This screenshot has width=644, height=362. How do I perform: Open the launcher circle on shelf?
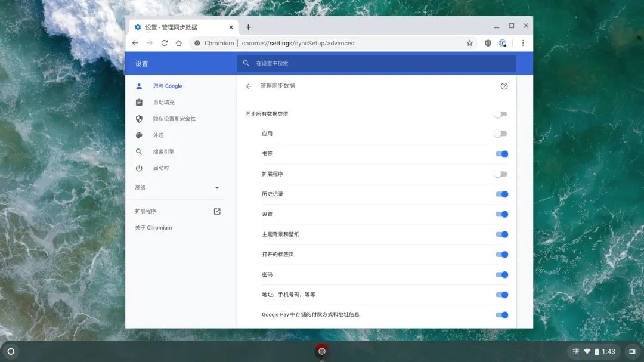tap(11, 351)
